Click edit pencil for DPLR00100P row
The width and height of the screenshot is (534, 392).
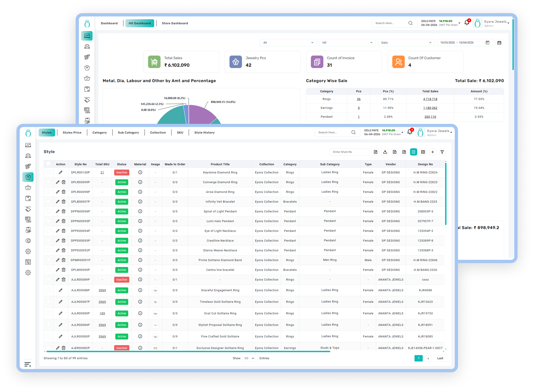(61, 172)
